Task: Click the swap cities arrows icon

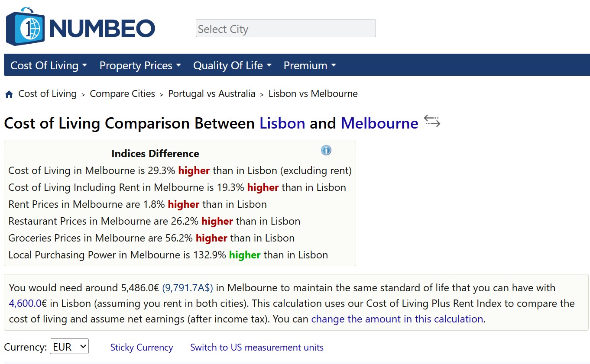Action: click(x=432, y=121)
